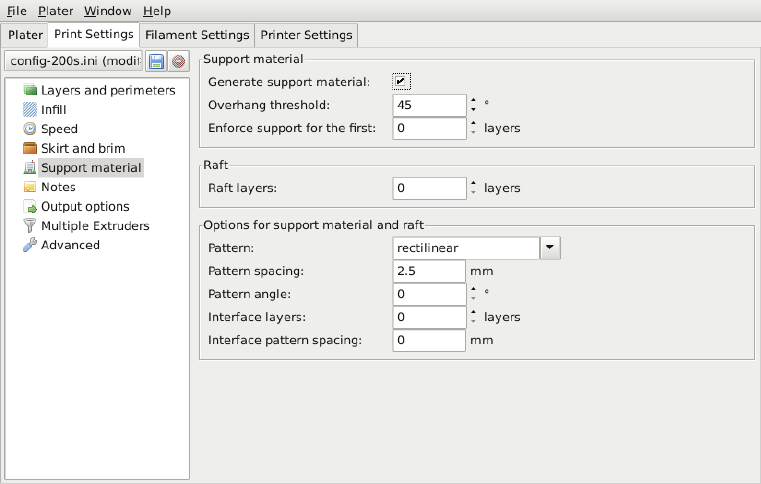Click the Layers and perimeters icon

pos(30,91)
